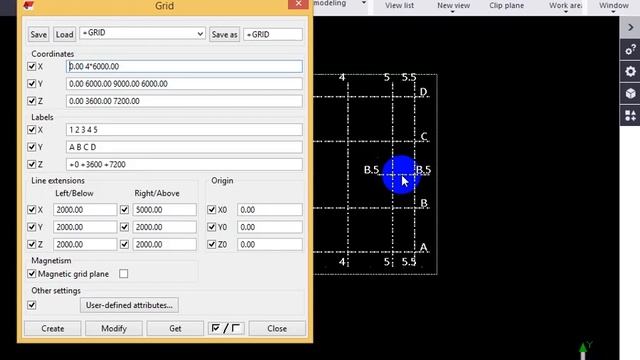Click the Origin X0 field
Image resolution: width=640 pixels, height=360 pixels.
coord(270,210)
